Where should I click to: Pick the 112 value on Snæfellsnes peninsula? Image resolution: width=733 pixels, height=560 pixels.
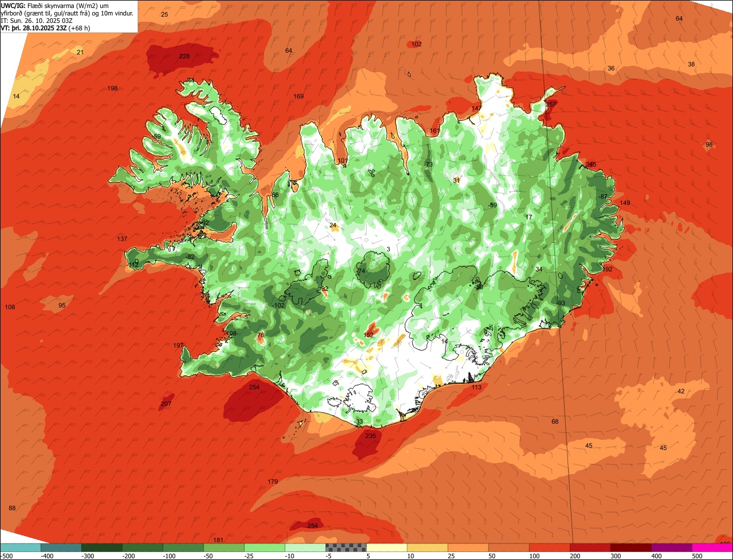click(133, 265)
